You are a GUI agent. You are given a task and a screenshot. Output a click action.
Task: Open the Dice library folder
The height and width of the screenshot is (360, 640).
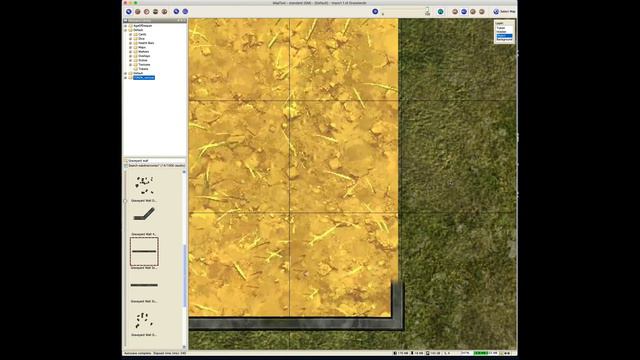point(141,39)
